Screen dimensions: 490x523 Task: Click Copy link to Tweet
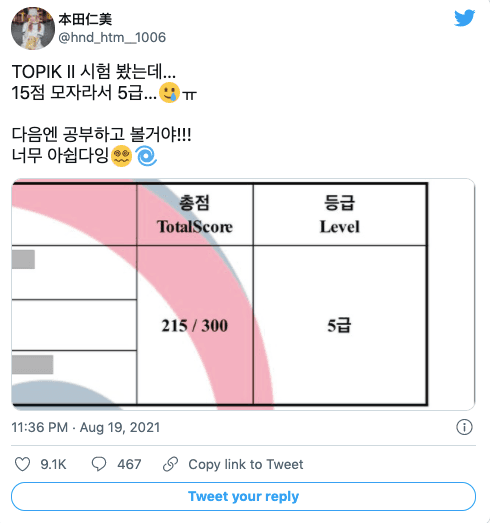(246, 464)
